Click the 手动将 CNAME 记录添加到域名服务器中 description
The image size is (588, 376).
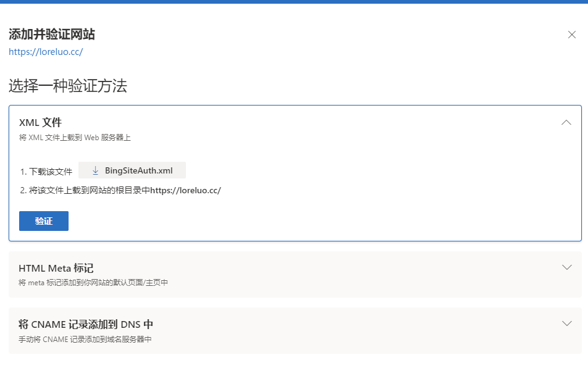tap(85, 339)
